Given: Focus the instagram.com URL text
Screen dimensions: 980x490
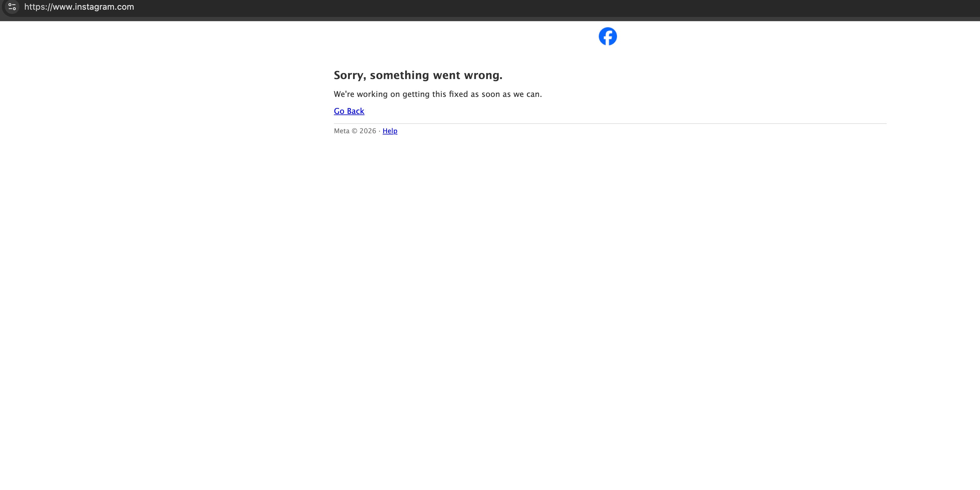Looking at the screenshot, I should (x=79, y=7).
